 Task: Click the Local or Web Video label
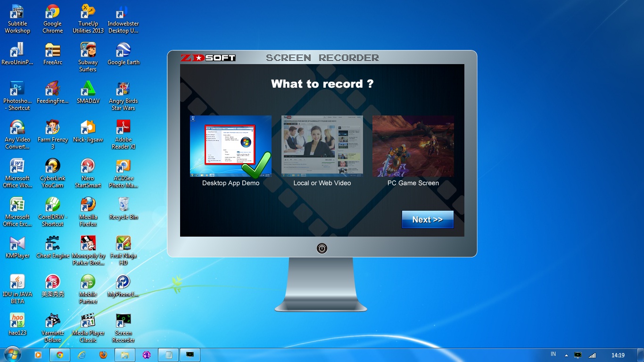pos(322,183)
